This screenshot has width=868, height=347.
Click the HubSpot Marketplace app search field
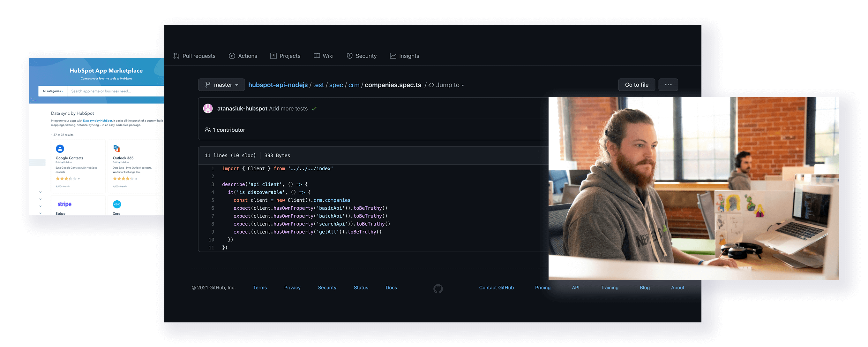click(x=116, y=91)
